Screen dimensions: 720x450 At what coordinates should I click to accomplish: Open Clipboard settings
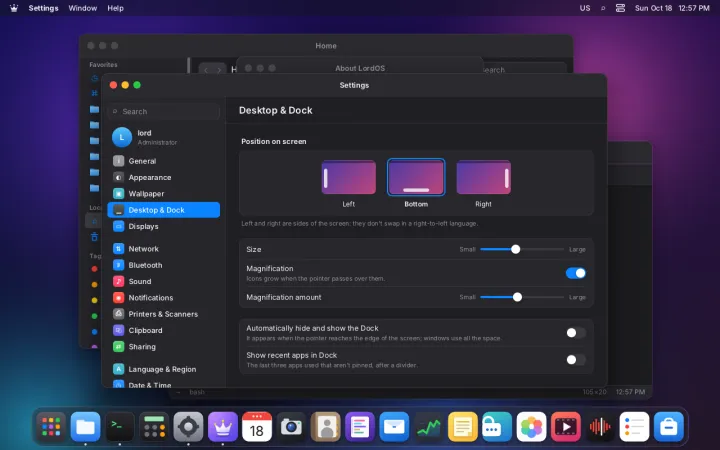coord(163,330)
